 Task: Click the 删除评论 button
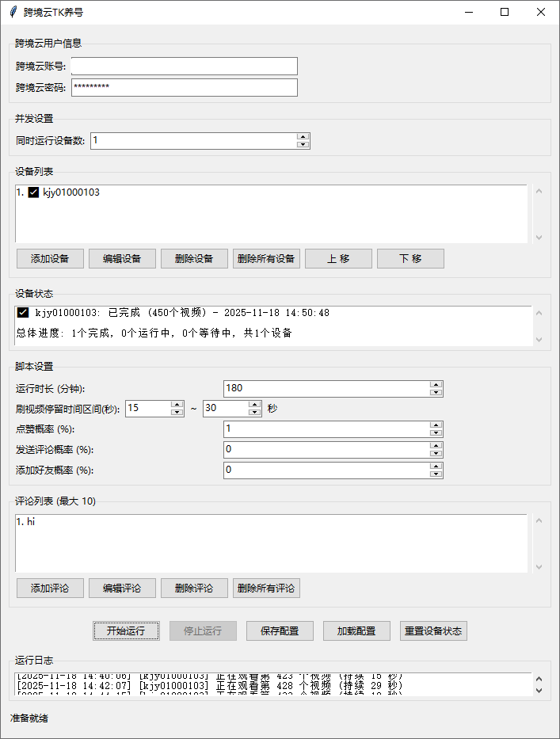[194, 589]
